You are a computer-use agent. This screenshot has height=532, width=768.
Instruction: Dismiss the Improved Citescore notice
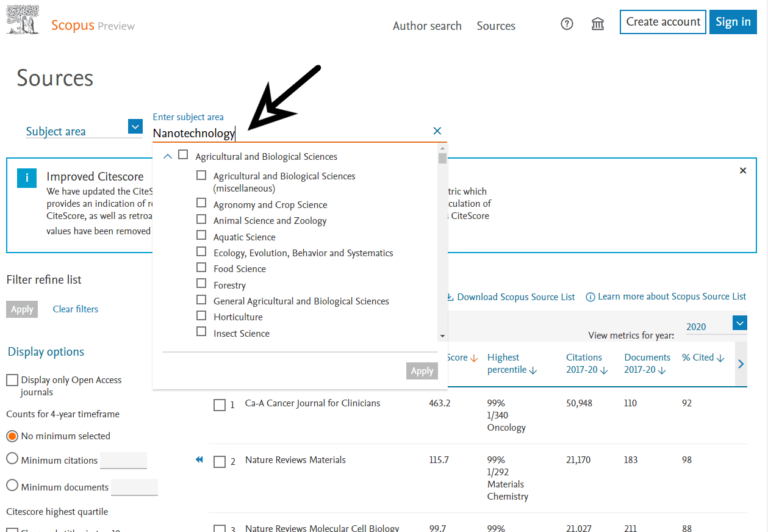pos(743,171)
